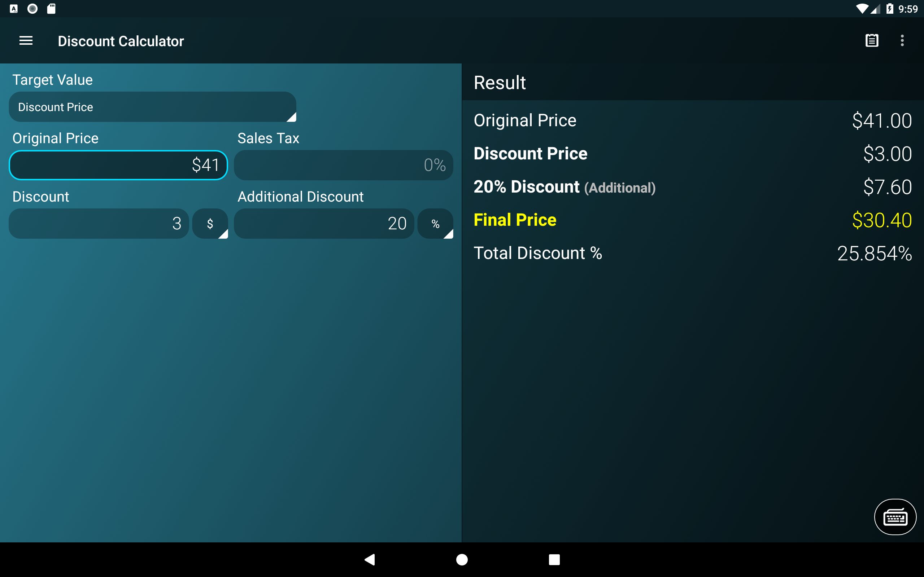Edit the Additional Discount value field
Screen dimensions: 924x577
(324, 224)
